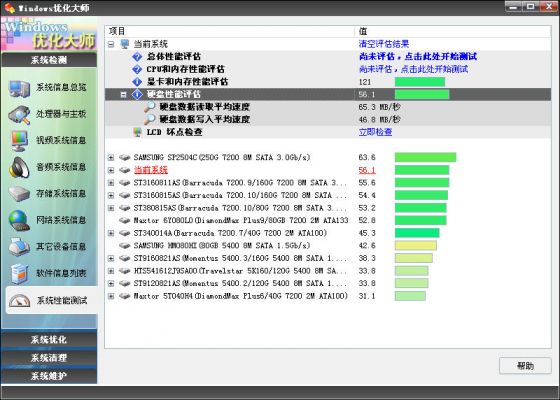Collapse the top 当前系统 tree node

(111, 44)
